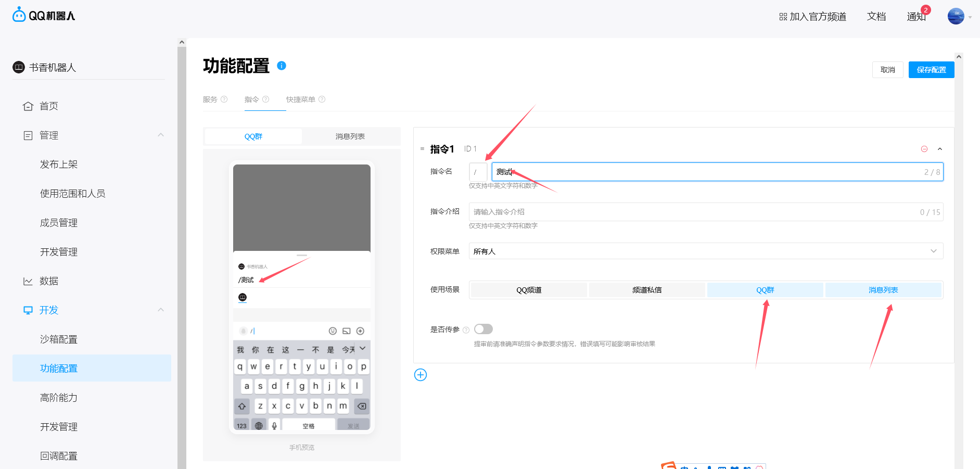Image resolution: width=980 pixels, height=469 pixels.
Task: Open 数据 in sidebar
Action: click(x=49, y=281)
